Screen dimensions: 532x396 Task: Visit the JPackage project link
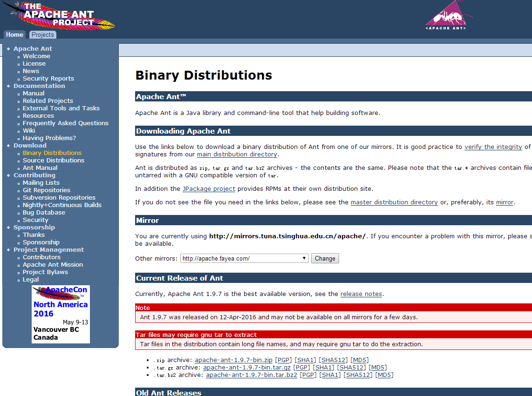209,189
